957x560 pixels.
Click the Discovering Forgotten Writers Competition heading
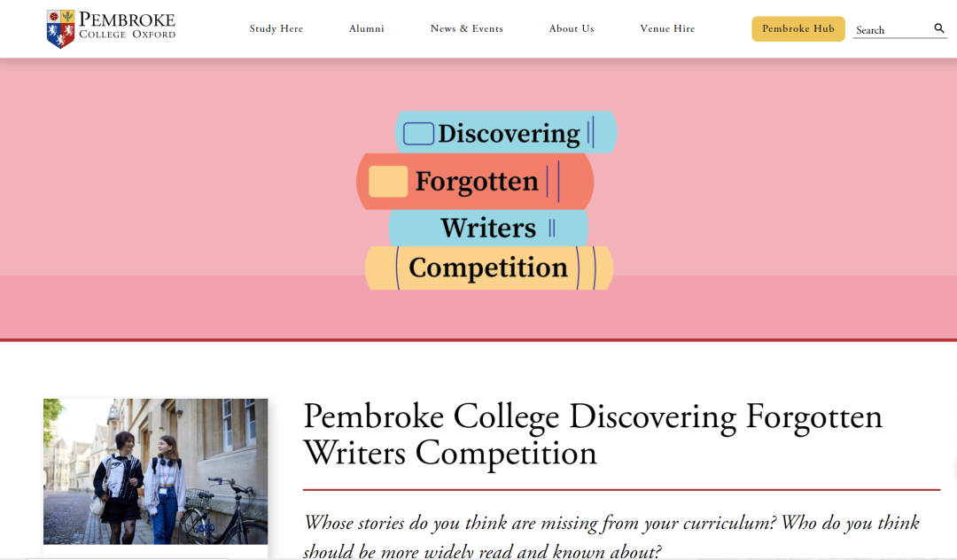point(593,435)
